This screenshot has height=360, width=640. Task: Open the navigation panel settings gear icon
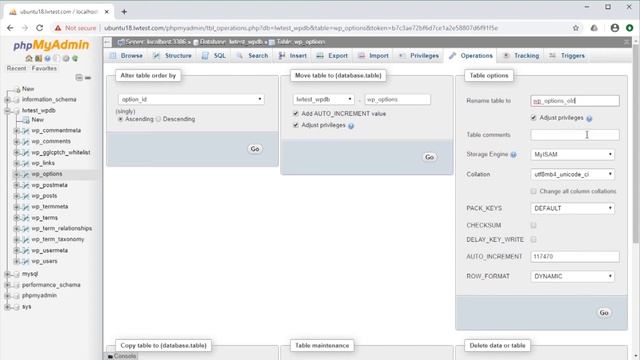coord(66,58)
